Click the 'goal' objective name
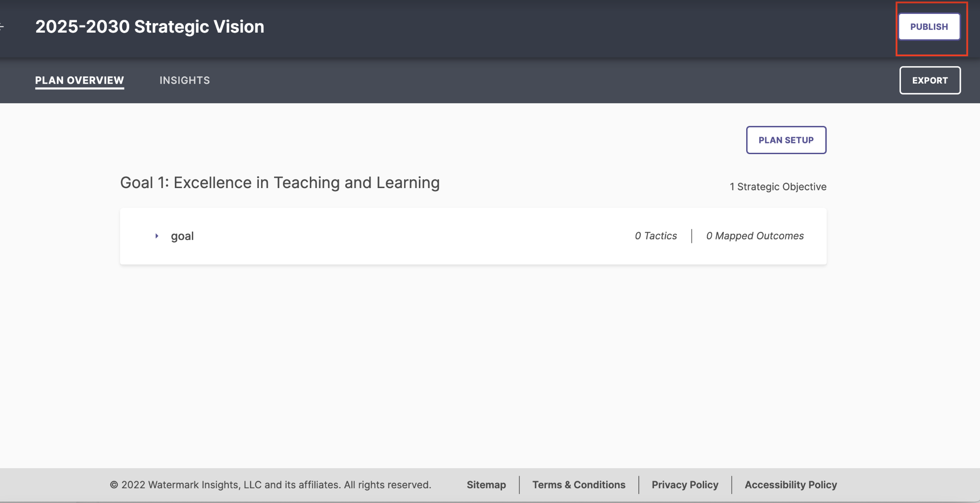980x503 pixels. [182, 236]
